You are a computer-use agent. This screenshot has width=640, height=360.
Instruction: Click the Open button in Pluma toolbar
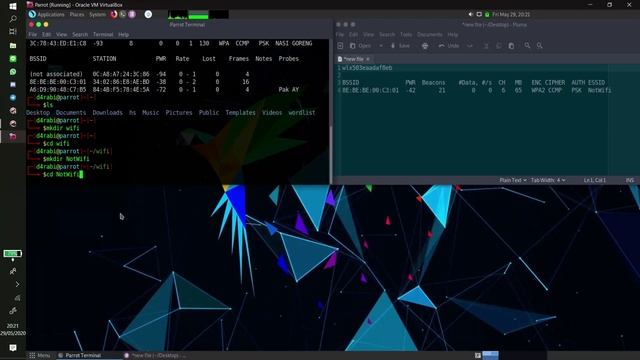click(360, 46)
